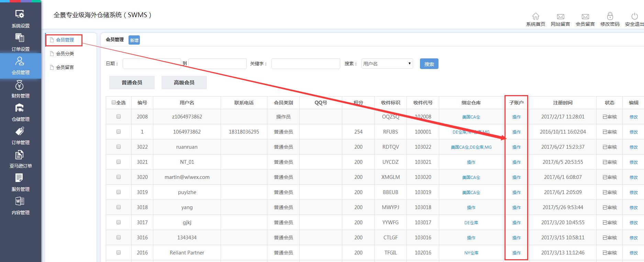Open 订单设置 sidebar icon
This screenshot has width=644, height=262.
pos(20,42)
